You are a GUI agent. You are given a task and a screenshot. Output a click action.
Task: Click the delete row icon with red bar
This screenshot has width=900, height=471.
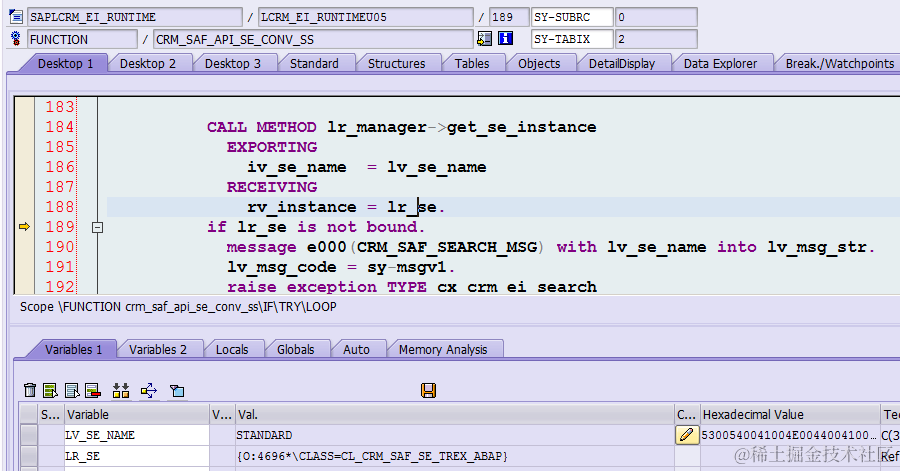[x=93, y=391]
